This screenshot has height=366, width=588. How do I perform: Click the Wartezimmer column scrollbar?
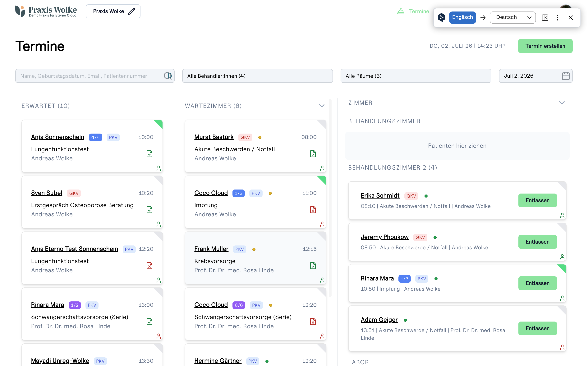click(x=330, y=198)
